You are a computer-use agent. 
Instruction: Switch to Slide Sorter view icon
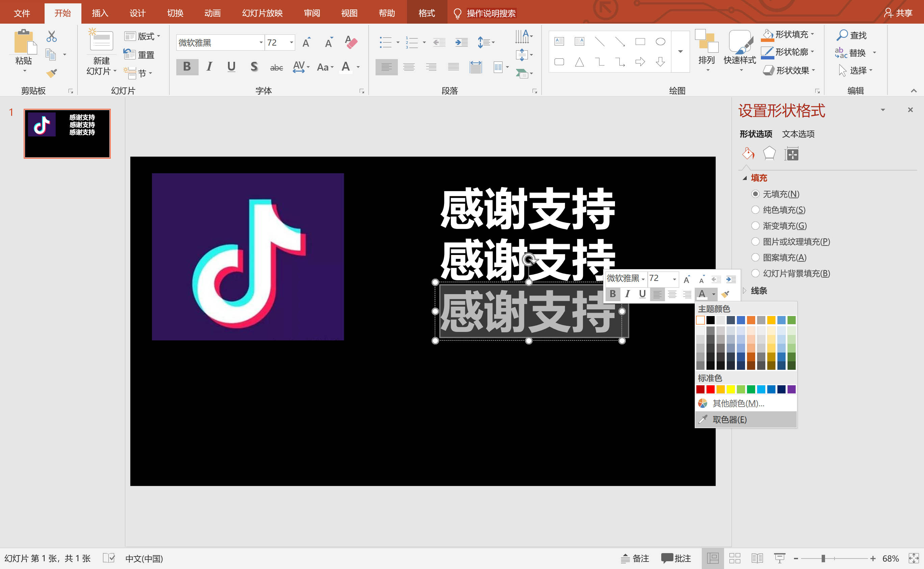(x=734, y=558)
